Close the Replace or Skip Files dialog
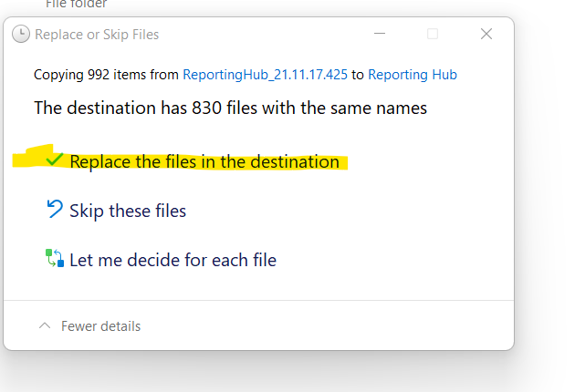Screen dimensions: 575x392 coord(486,34)
